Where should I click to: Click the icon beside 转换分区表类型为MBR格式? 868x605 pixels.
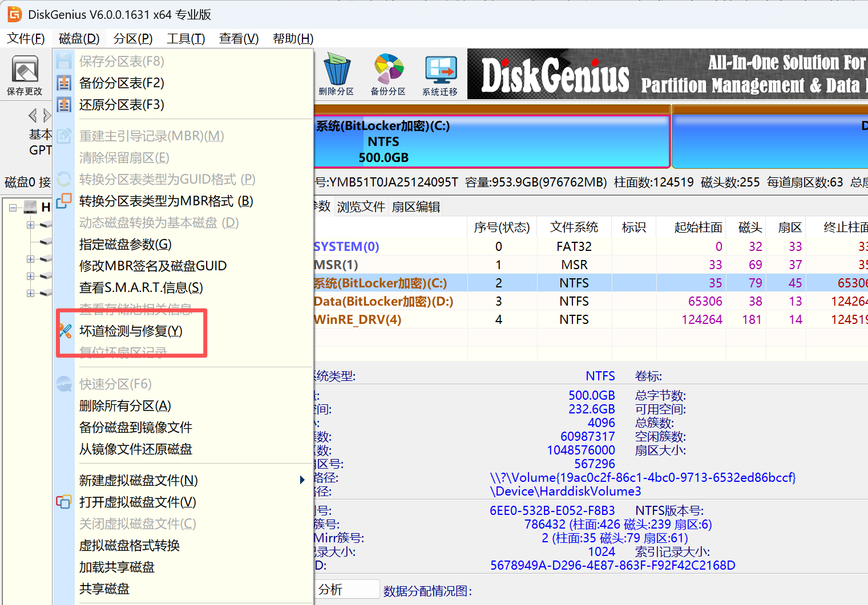[x=64, y=201]
